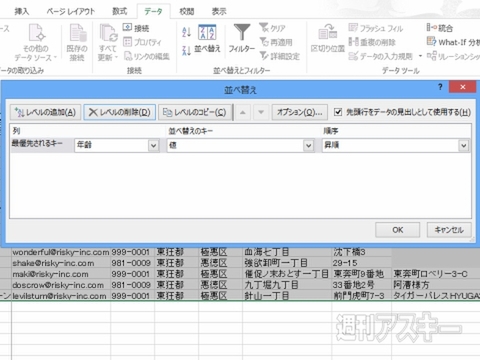The width and height of the screenshot is (480, 360).
Task: Switch to the ページ レイアウト tab
Action: click(x=71, y=11)
